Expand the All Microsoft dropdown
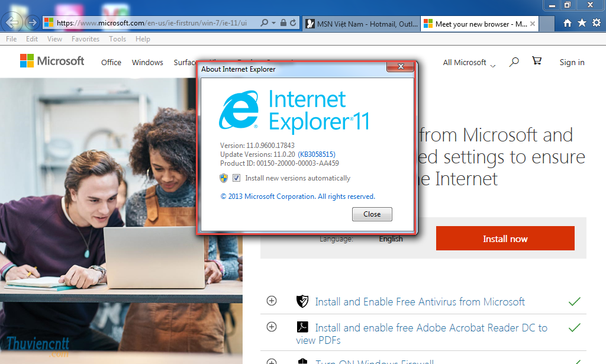Viewport: 606px width, 364px height. click(x=469, y=63)
